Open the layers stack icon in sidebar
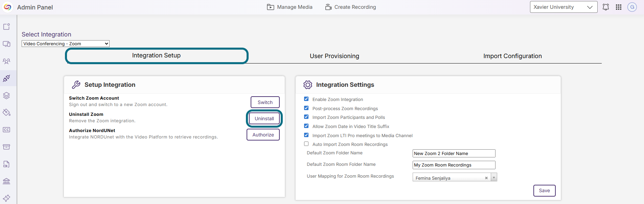The height and width of the screenshot is (204, 644). click(6, 96)
